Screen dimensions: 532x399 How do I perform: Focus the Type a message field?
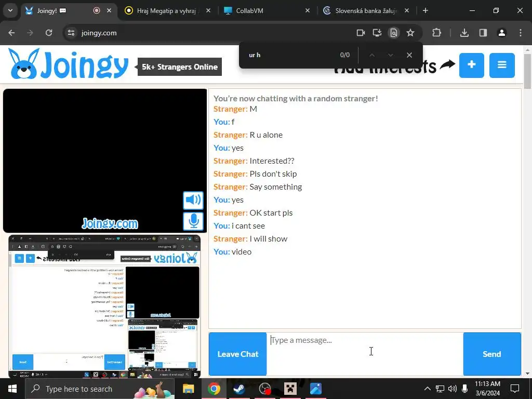[365, 354]
